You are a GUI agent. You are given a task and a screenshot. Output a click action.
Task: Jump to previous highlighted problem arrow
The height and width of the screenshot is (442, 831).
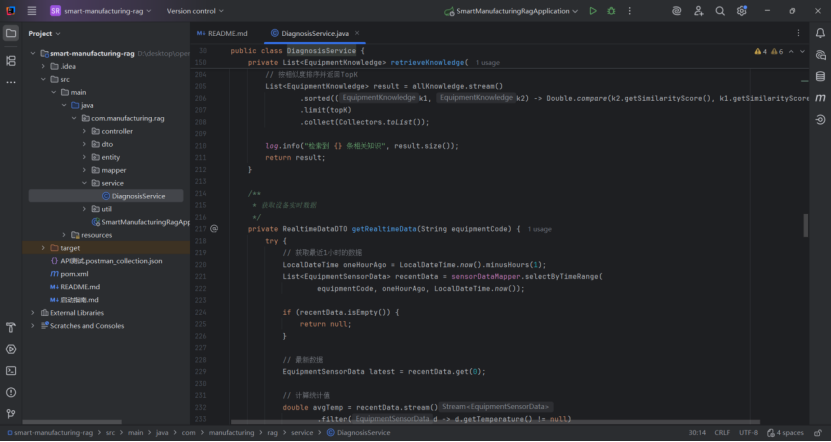[791, 51]
